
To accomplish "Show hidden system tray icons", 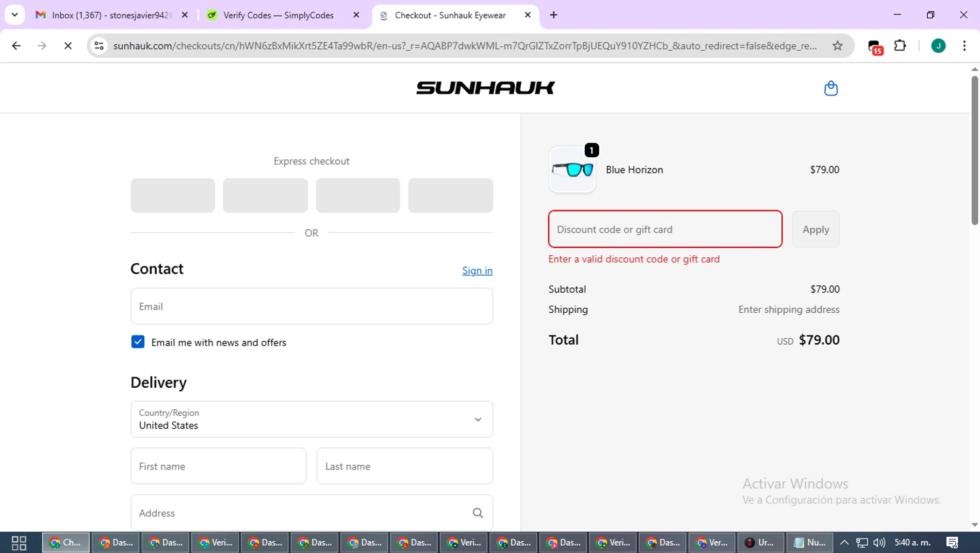I will (844, 543).
